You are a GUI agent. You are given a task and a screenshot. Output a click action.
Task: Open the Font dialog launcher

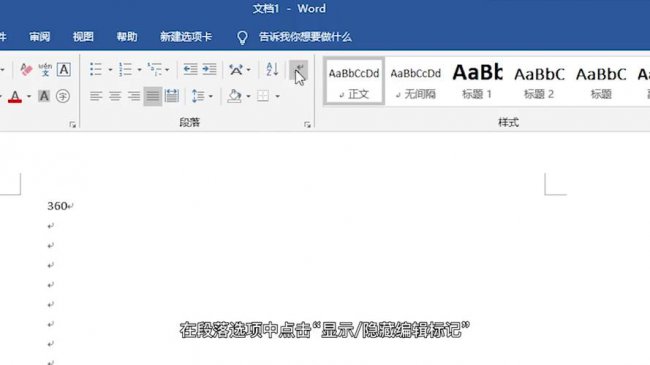tap(73, 124)
